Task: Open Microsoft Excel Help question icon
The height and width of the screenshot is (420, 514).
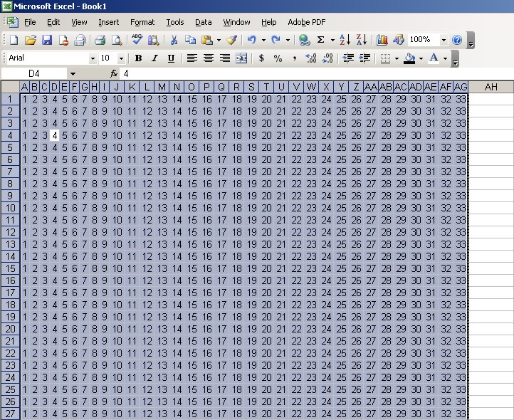Action: [457, 40]
